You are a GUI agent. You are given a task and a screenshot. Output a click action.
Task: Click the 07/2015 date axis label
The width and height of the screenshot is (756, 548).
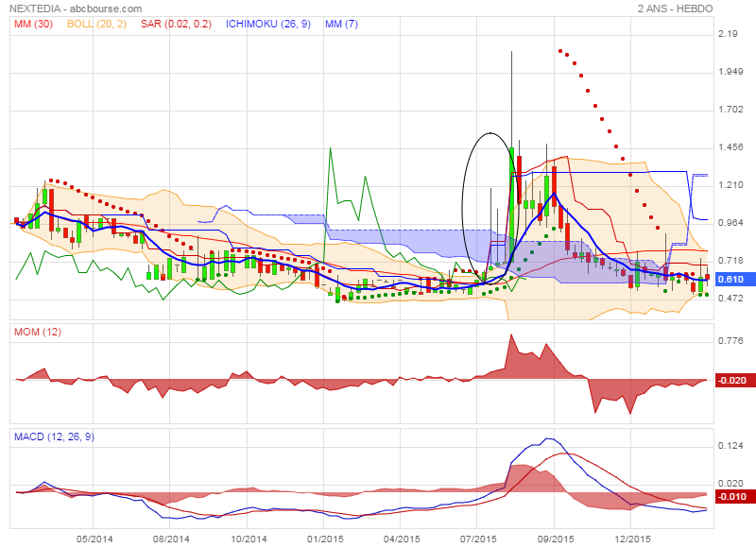[x=478, y=539]
